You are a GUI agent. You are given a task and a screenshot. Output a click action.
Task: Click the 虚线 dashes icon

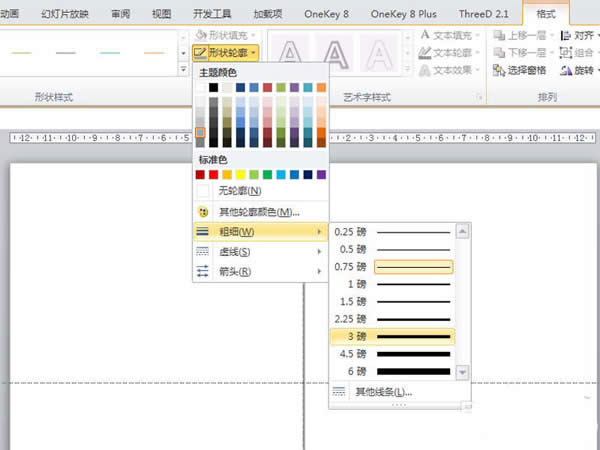click(x=203, y=252)
